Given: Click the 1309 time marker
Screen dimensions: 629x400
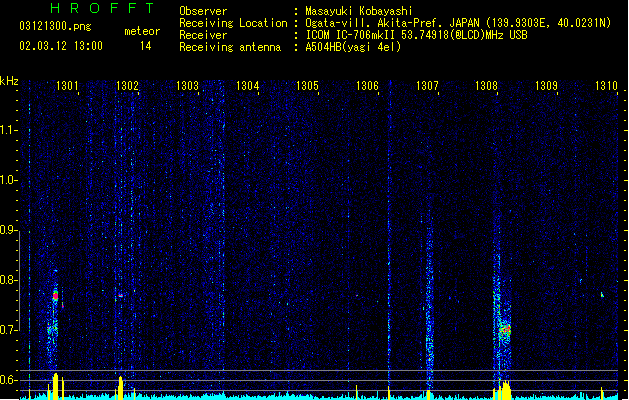Looking at the screenshot, I should (546, 86).
